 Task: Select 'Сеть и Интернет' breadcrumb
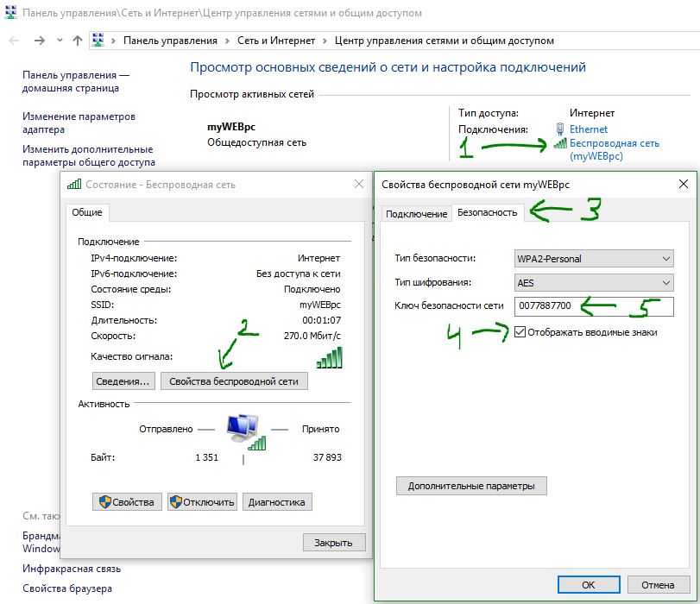coord(276,41)
